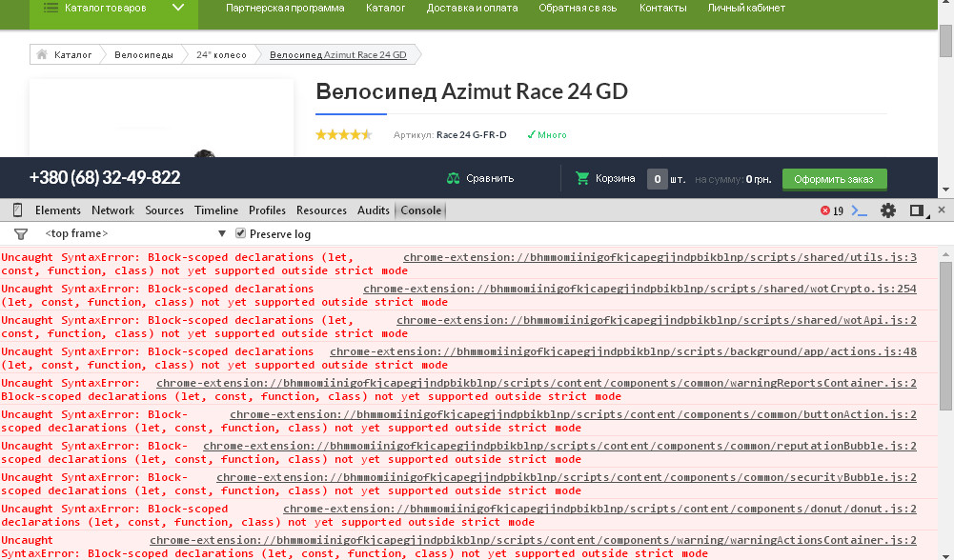
Task: Open Обратная связь link
Action: [578, 8]
